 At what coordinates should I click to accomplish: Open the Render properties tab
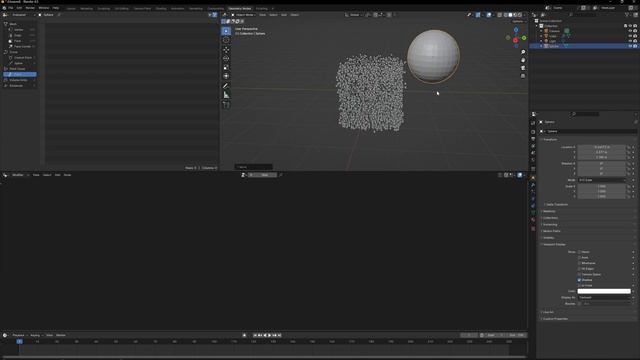coord(533,132)
